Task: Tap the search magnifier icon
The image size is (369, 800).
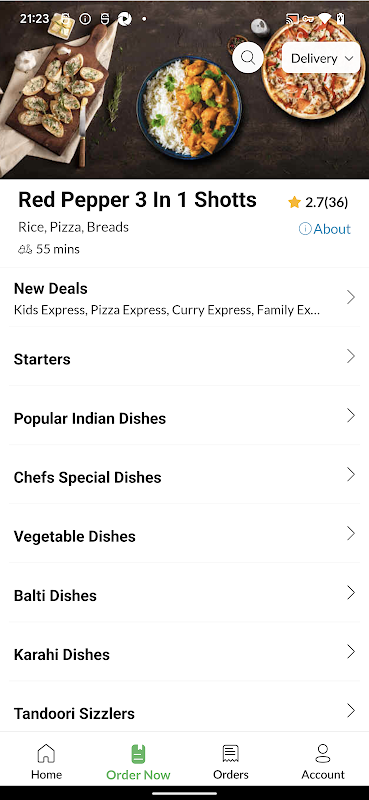Action: (x=248, y=58)
